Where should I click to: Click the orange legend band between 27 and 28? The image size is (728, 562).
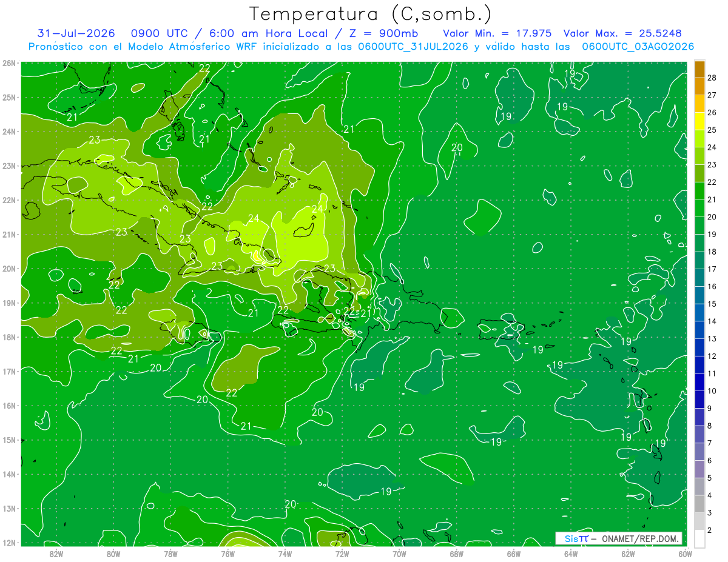coord(699,87)
